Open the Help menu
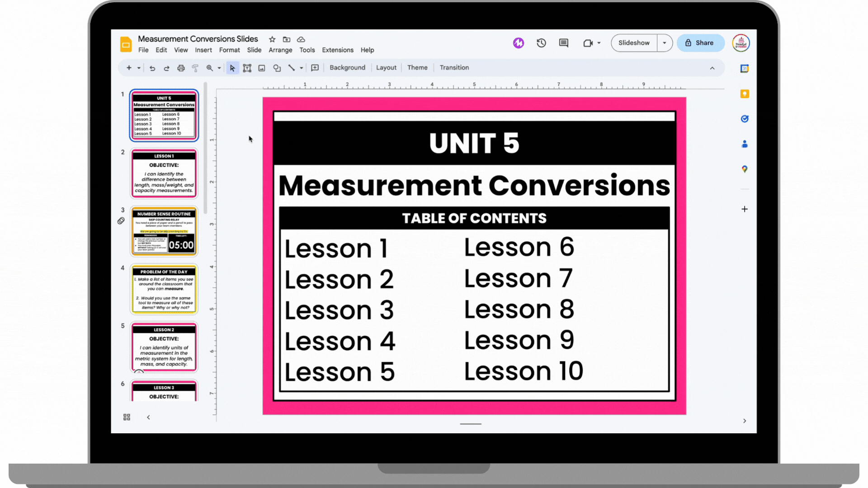 click(x=367, y=50)
